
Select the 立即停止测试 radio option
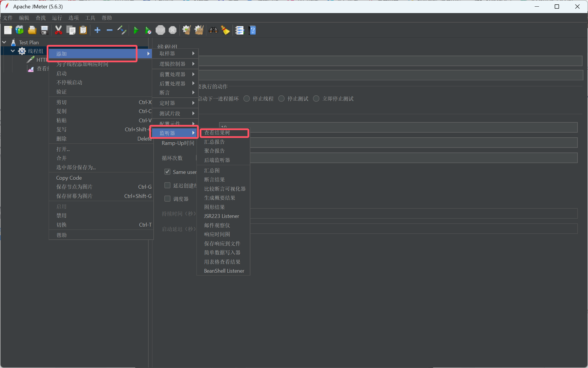[x=316, y=99]
